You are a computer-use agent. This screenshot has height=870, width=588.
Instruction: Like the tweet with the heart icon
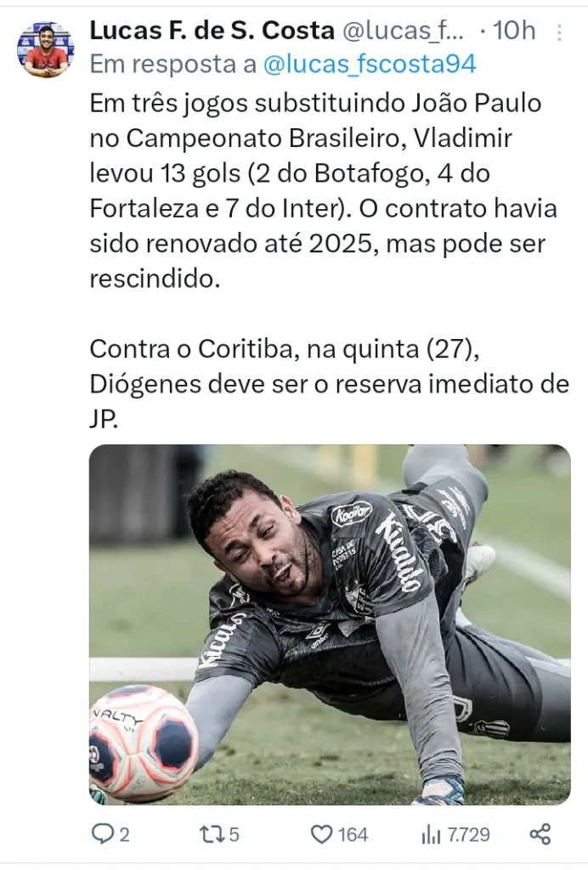click(x=321, y=834)
